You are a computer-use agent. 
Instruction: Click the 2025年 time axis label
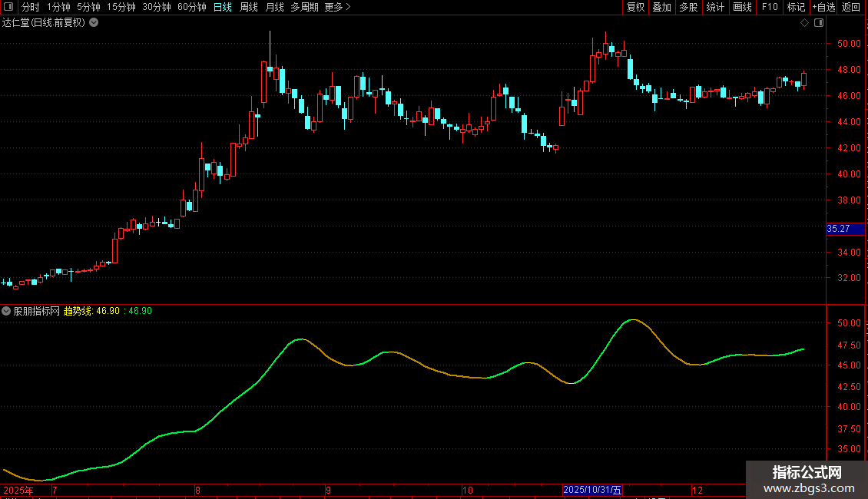(x=18, y=490)
